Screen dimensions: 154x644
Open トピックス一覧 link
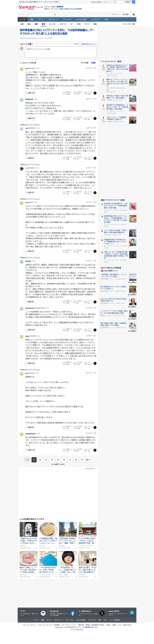click(x=128, y=24)
